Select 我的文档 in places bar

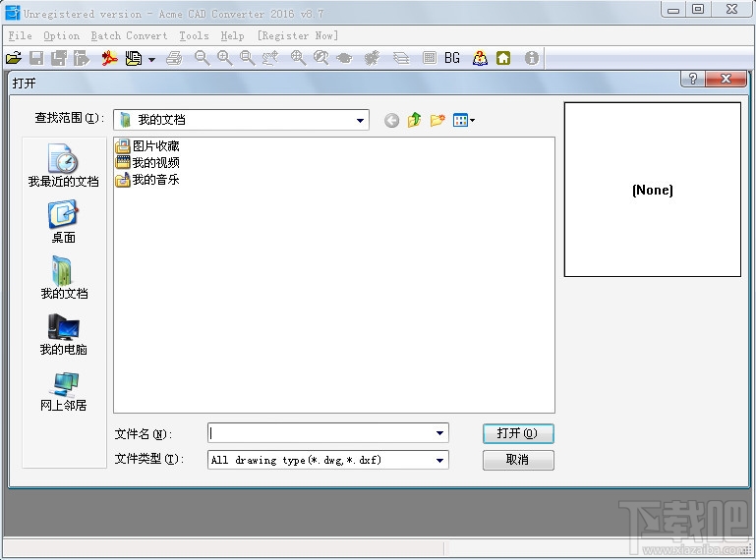(63, 278)
